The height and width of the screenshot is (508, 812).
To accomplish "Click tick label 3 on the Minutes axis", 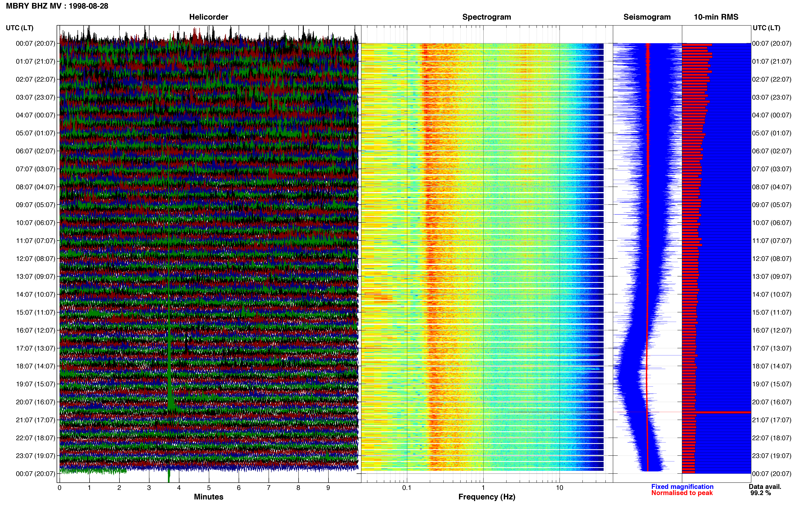I will pos(149,488).
